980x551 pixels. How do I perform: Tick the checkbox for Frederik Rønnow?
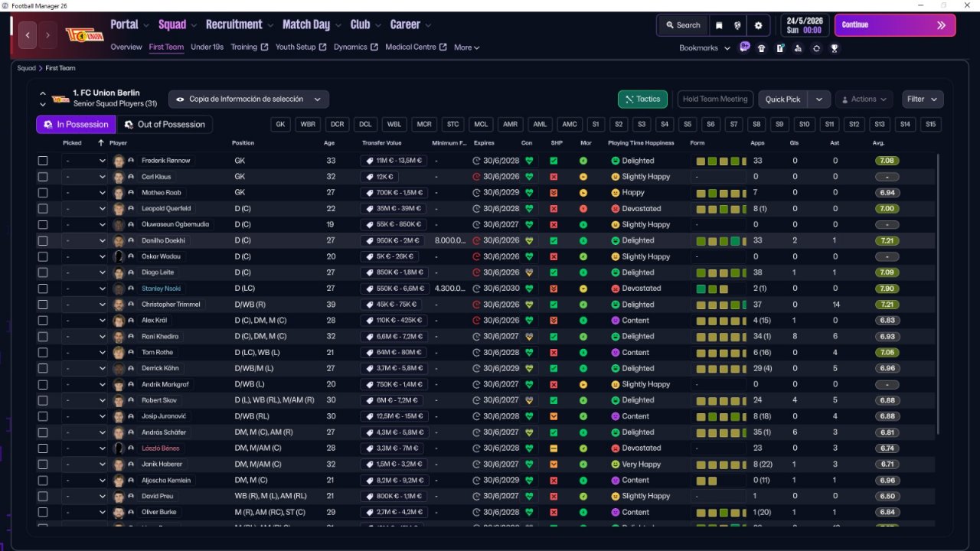point(43,161)
